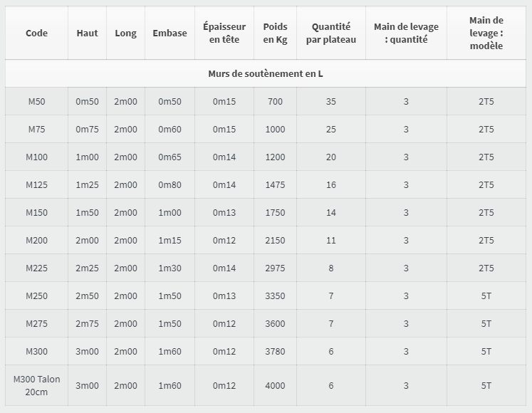
Task: Click the 2m25 height value
Action: (87, 268)
